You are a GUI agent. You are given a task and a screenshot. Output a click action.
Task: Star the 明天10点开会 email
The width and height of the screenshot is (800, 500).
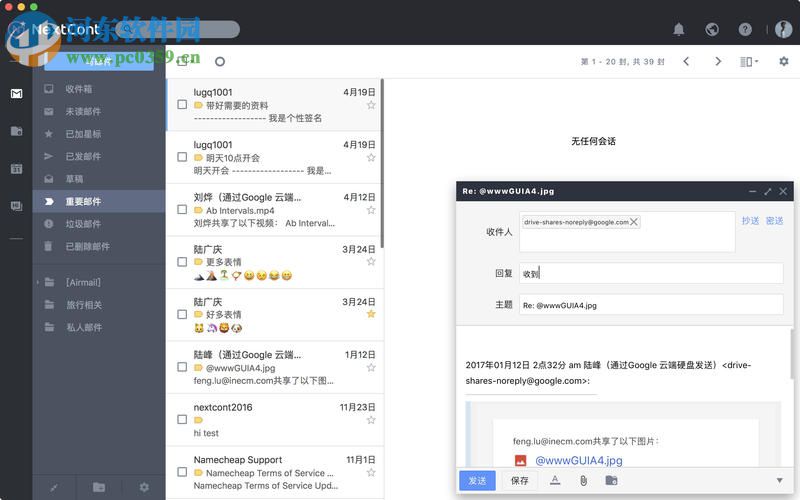pyautogui.click(x=371, y=158)
